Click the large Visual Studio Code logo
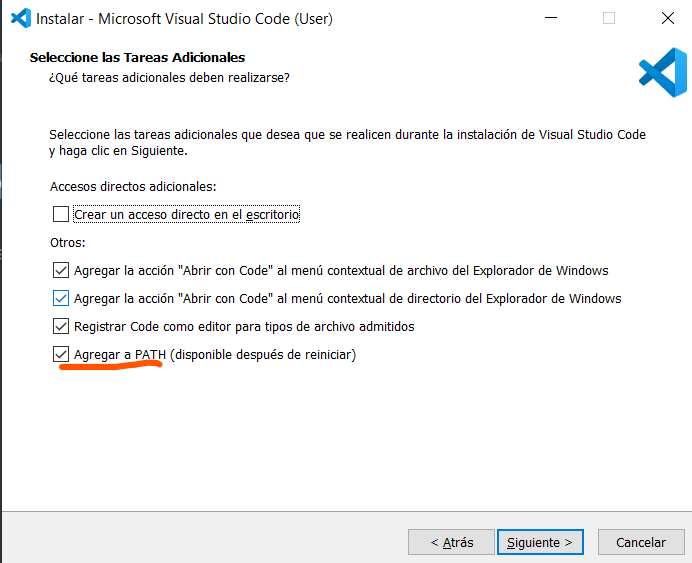This screenshot has height=563, width=692. (663, 72)
